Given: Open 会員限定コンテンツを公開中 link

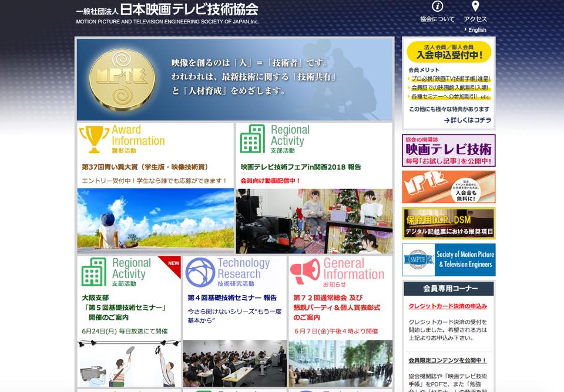Looking at the screenshot, I should click(x=448, y=360).
